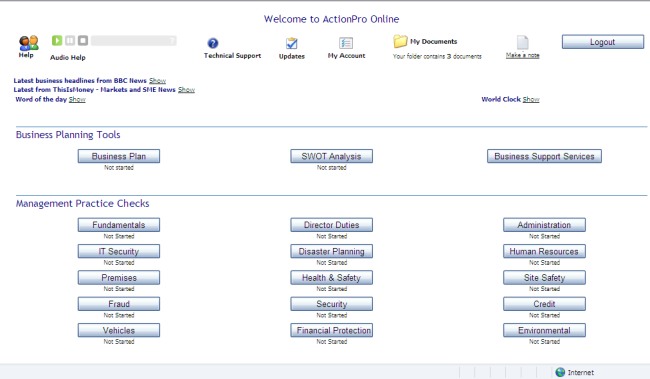Show the Word of the day

(77, 99)
